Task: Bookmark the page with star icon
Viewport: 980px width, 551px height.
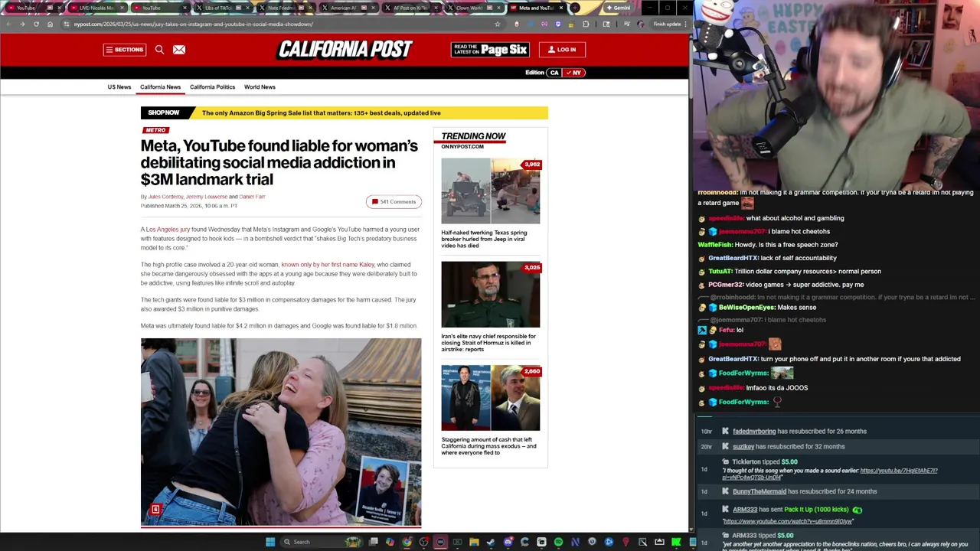Action: coord(498,24)
